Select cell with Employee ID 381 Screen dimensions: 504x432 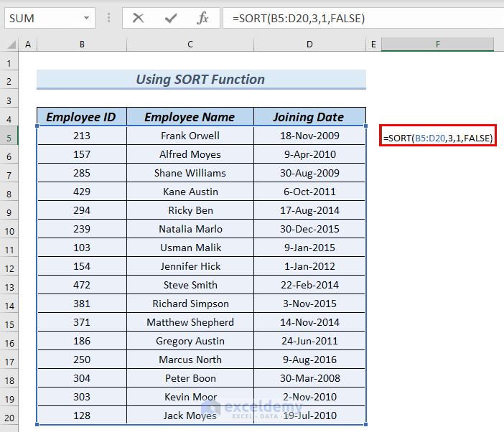[82, 304]
